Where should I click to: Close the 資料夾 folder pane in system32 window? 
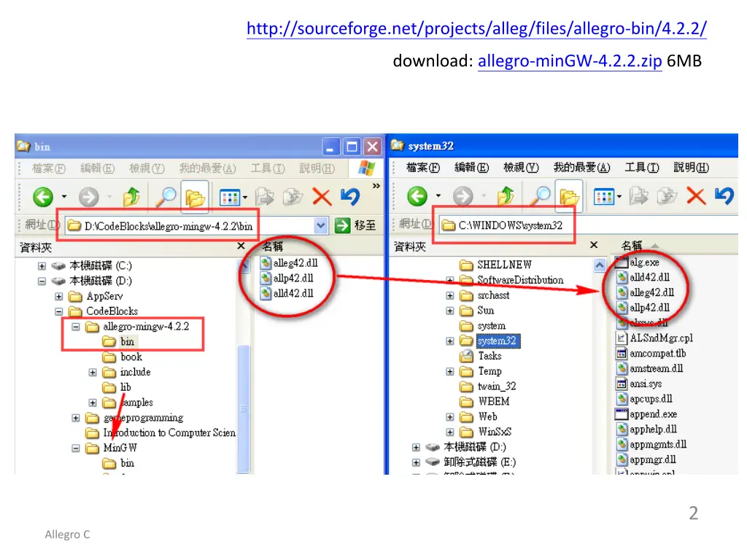pos(594,246)
